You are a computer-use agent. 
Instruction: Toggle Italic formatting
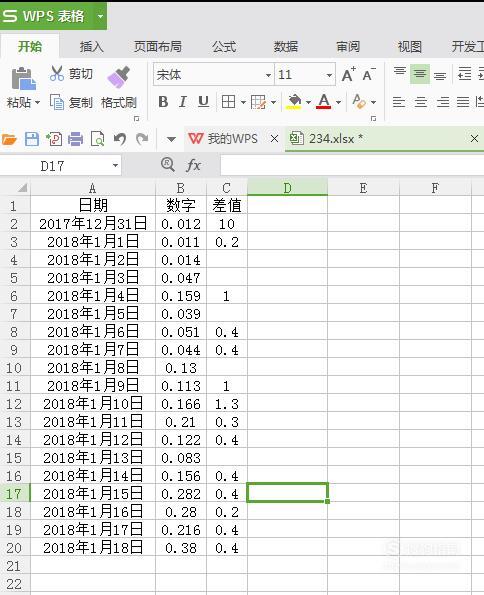[x=183, y=102]
